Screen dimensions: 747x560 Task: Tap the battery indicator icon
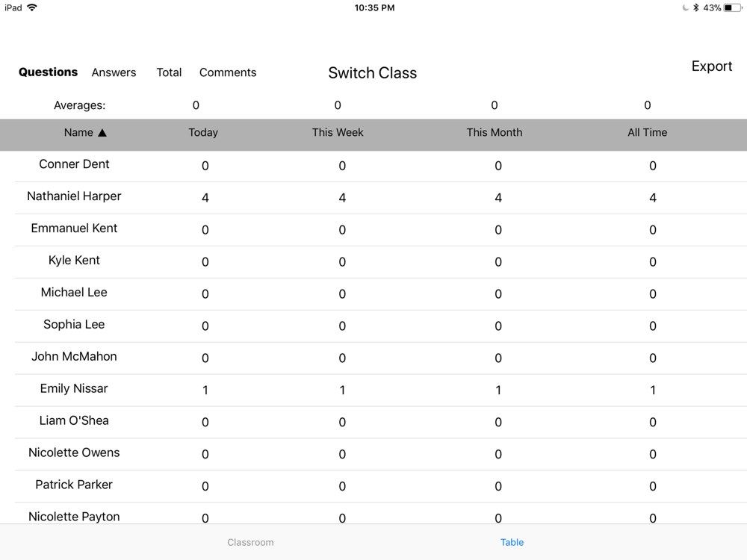tap(733, 7)
